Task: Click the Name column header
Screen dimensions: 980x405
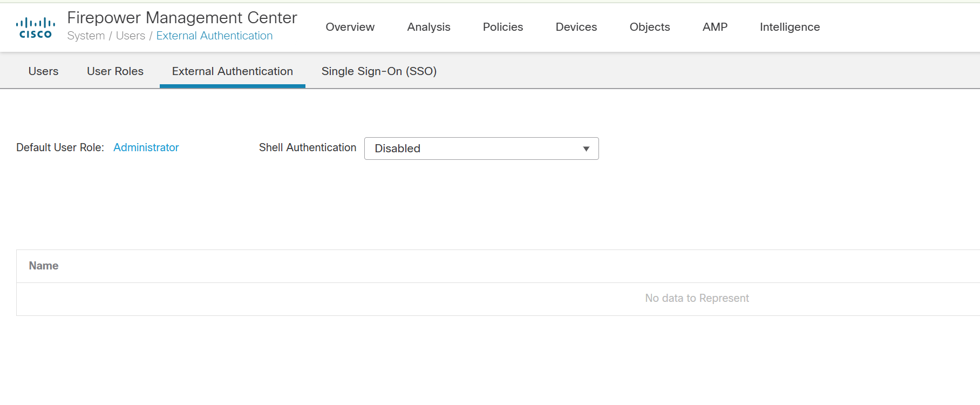Action: (44, 266)
